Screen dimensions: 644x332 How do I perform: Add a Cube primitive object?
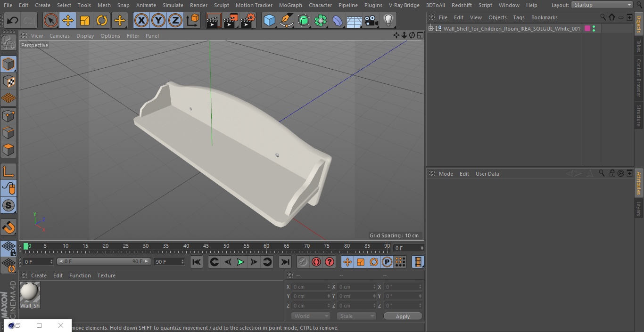click(270, 21)
